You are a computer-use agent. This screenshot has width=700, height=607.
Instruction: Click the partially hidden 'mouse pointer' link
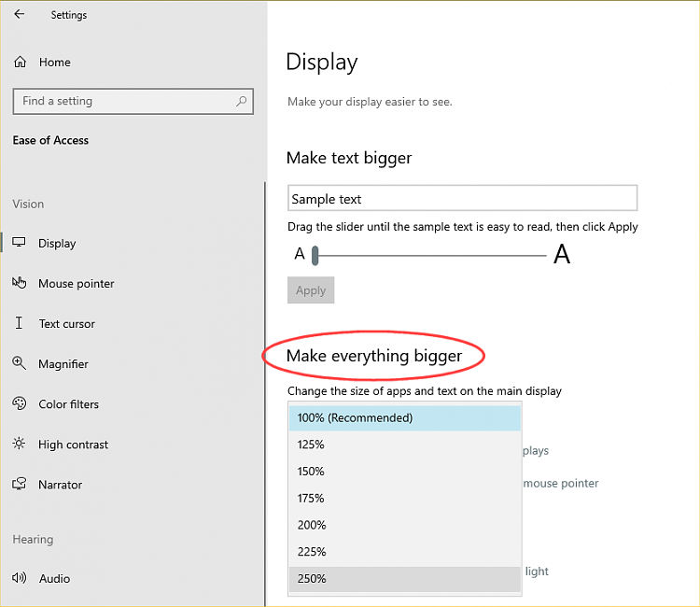click(x=561, y=484)
